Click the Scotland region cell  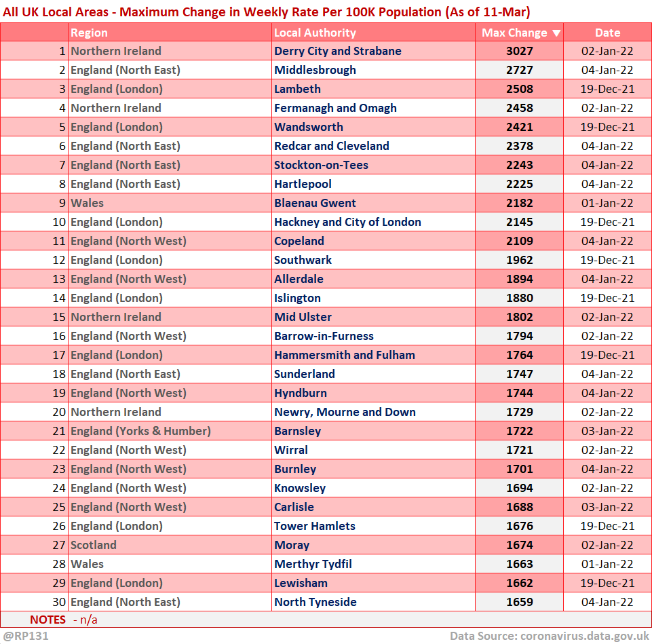(94, 545)
